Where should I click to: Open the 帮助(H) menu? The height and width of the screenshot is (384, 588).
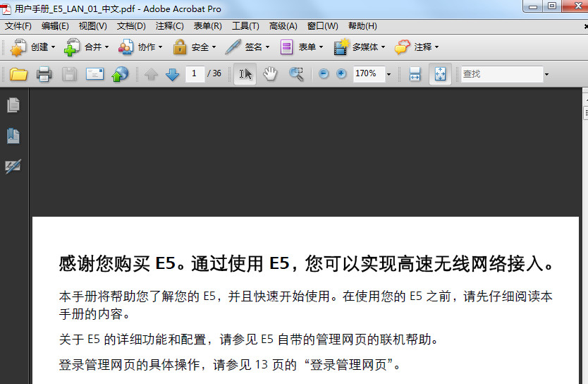click(362, 26)
